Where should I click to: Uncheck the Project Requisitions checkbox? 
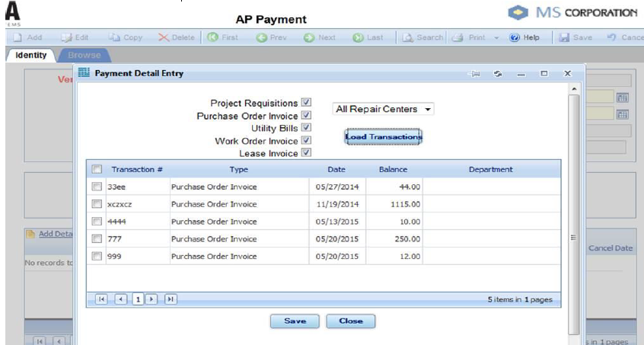[x=306, y=102]
